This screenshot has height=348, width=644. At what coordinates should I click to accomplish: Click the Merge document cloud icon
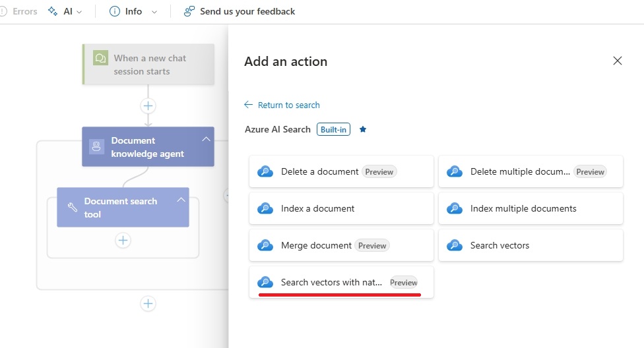pyautogui.click(x=265, y=245)
